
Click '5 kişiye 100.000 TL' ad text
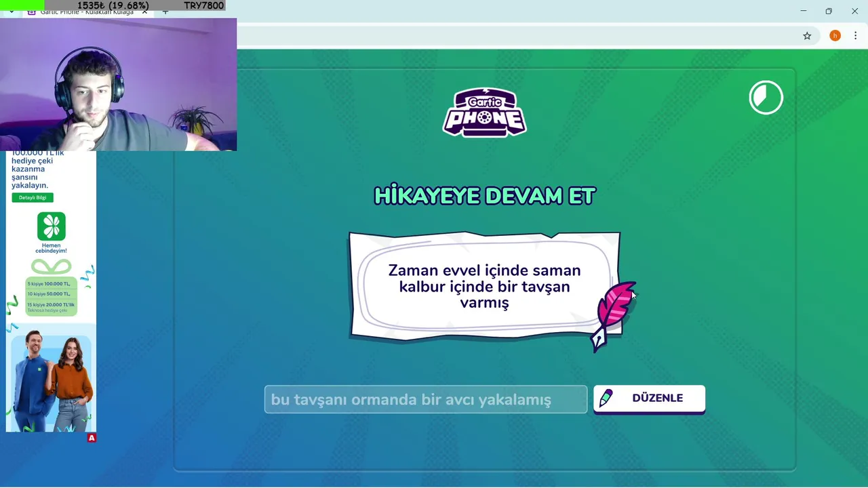tap(49, 283)
